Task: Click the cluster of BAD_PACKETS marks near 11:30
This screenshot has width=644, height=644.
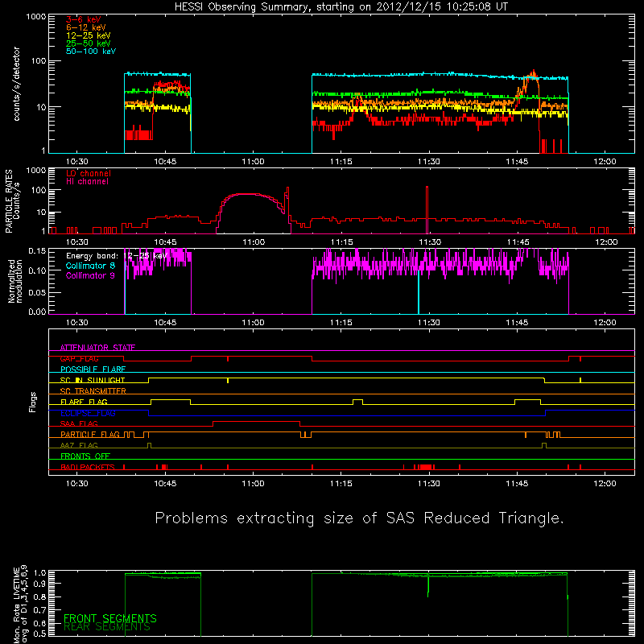Action: [x=424, y=467]
